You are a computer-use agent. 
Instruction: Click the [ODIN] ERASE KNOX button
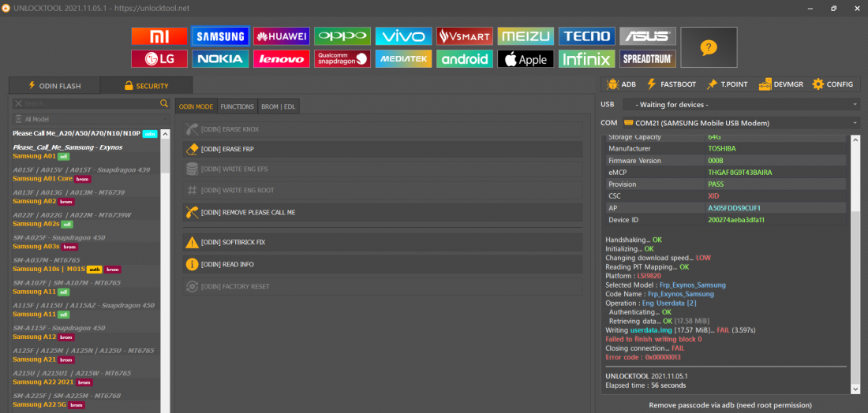coord(383,129)
